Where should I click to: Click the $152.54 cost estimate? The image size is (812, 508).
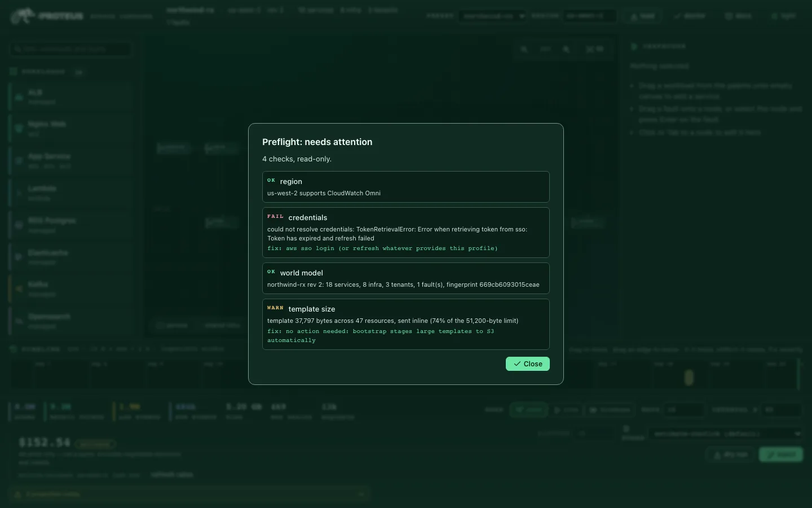point(45,443)
